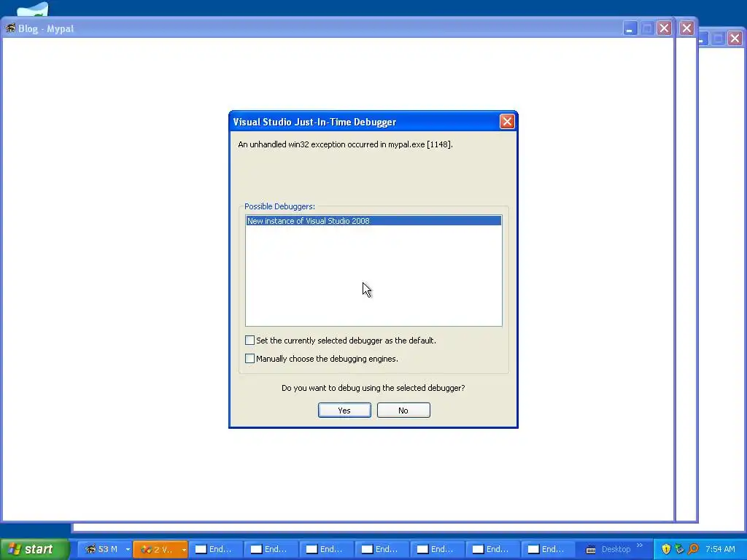Screen dimensions: 747x560
Task: Activate the '53 M' Mypal taskbar button
Action: pos(101,549)
